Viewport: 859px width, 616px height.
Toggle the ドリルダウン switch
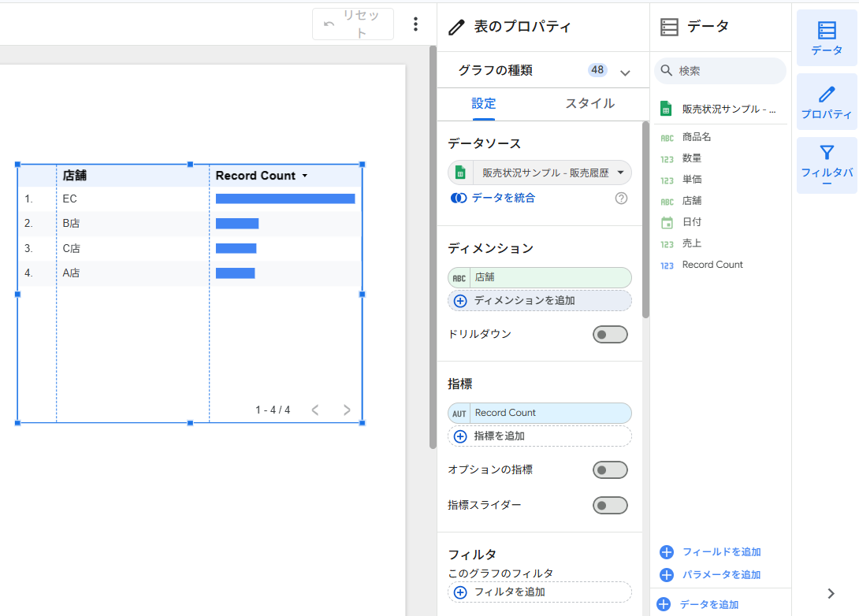click(x=610, y=335)
